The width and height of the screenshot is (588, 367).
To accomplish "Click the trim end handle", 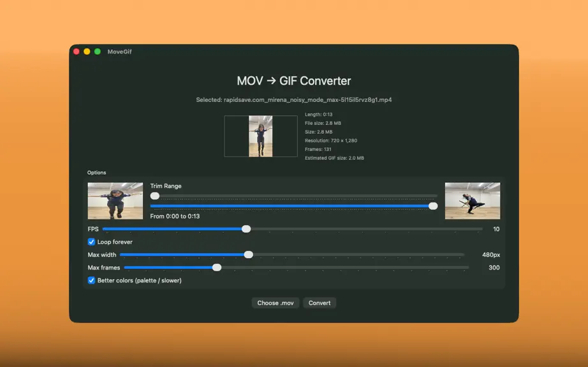I will (x=433, y=206).
